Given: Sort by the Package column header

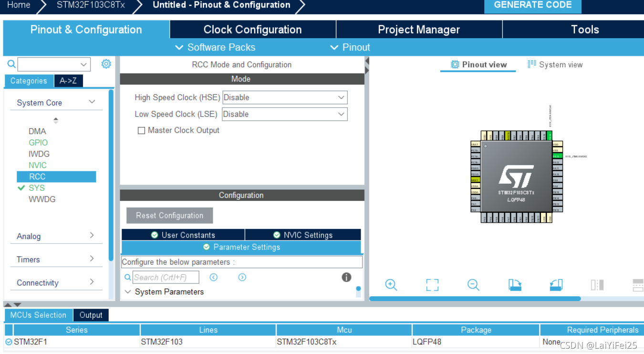Looking at the screenshot, I should 476,330.
